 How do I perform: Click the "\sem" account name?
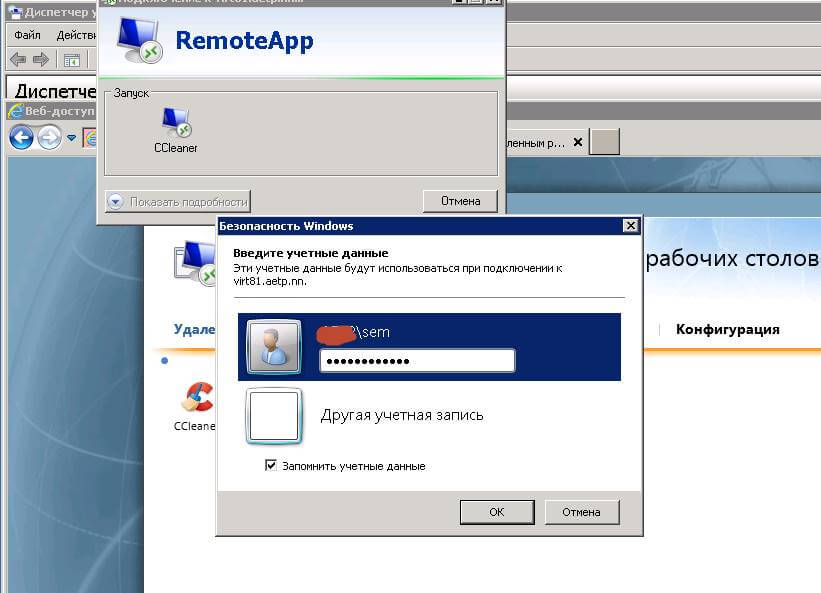click(x=372, y=332)
